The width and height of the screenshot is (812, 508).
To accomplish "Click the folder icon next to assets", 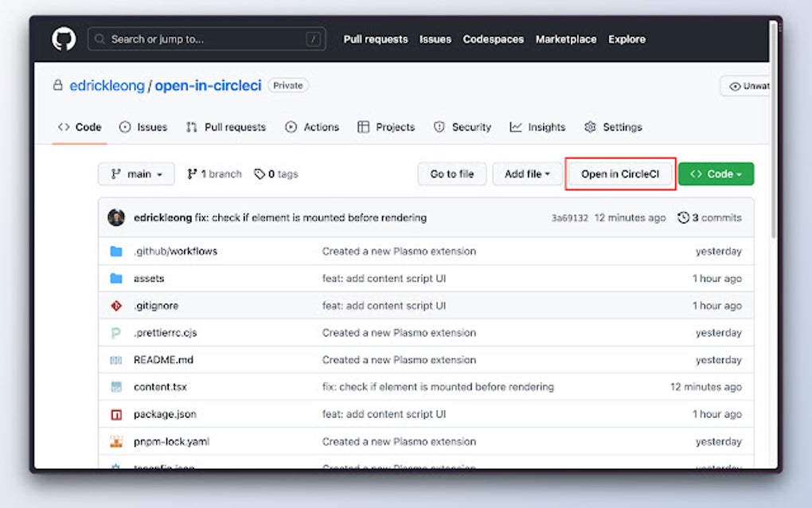I will (x=116, y=278).
